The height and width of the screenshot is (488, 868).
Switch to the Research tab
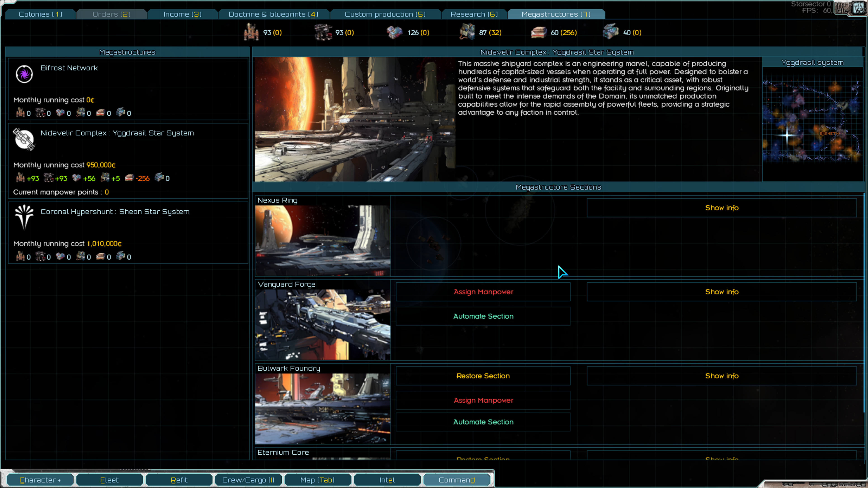[x=474, y=14]
